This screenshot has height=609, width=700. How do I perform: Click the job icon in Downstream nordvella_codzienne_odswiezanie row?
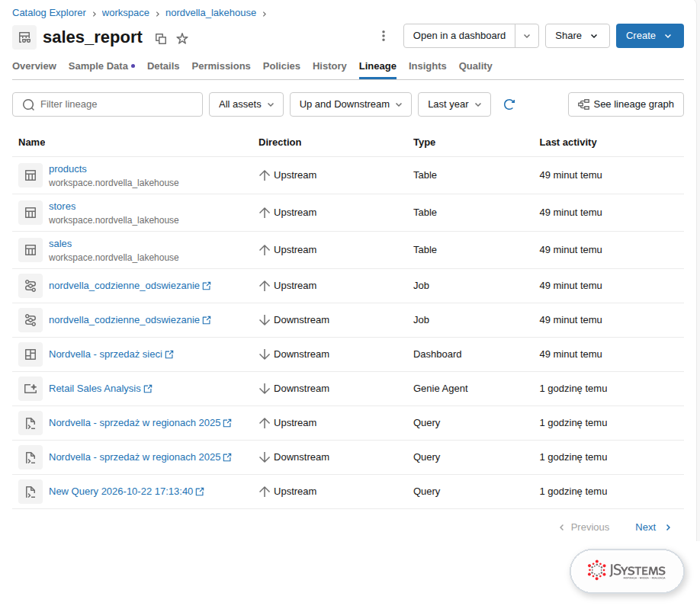tap(31, 320)
